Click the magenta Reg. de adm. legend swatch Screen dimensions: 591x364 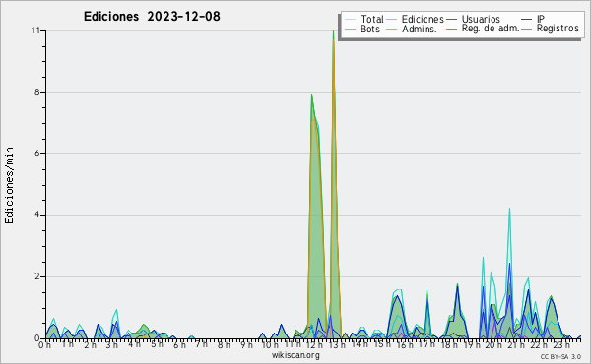click(x=451, y=29)
